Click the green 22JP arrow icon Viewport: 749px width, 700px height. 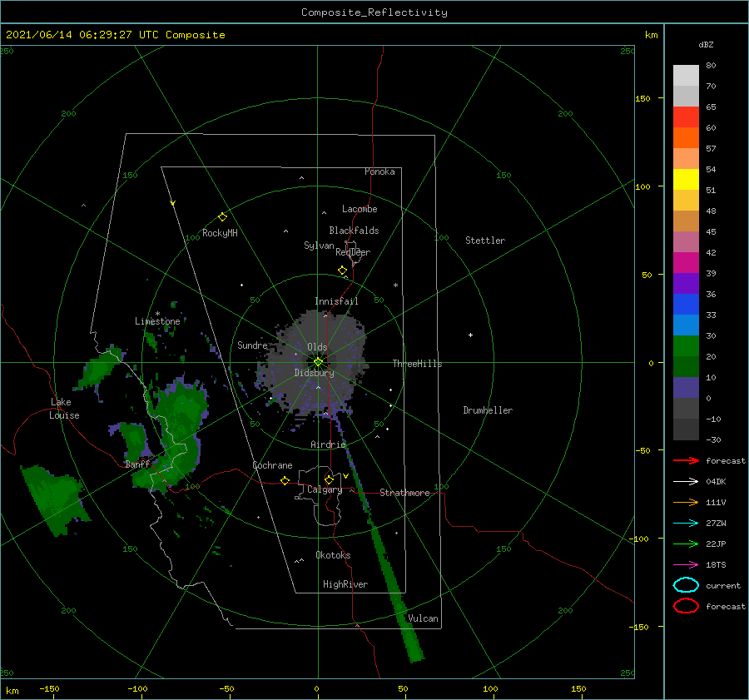click(686, 544)
